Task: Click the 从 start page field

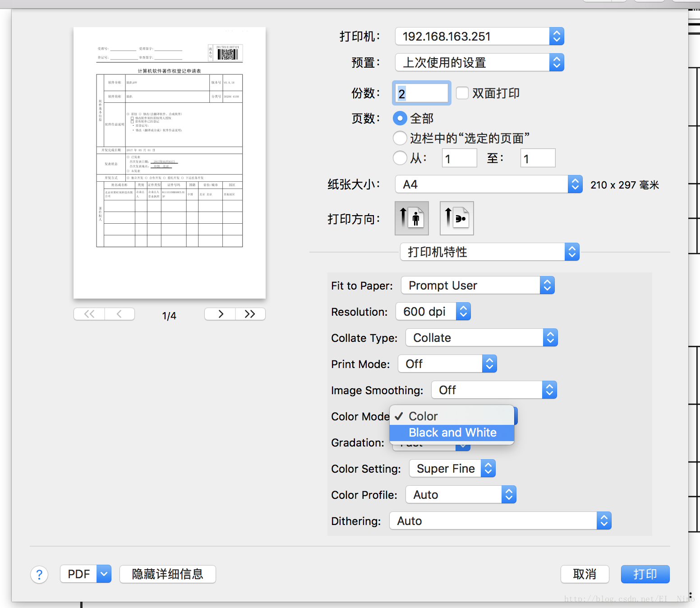Action: [460, 158]
